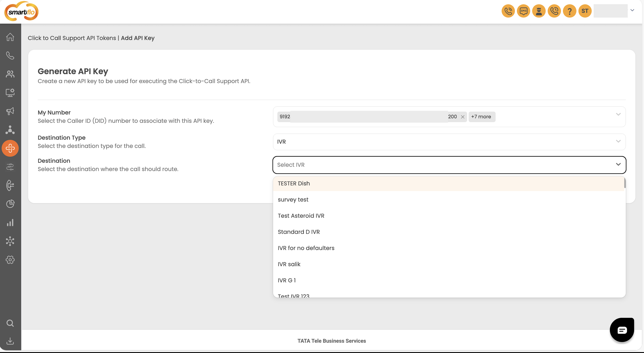Open the connected nodes hub sidebar icon
This screenshot has width=644, height=353.
point(10,241)
